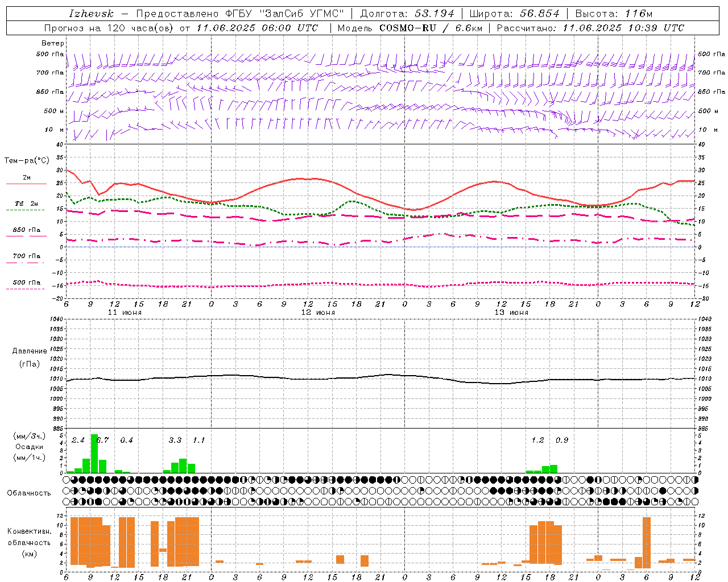Click the '12 июня' date label
The image size is (728, 582).
click(x=318, y=313)
